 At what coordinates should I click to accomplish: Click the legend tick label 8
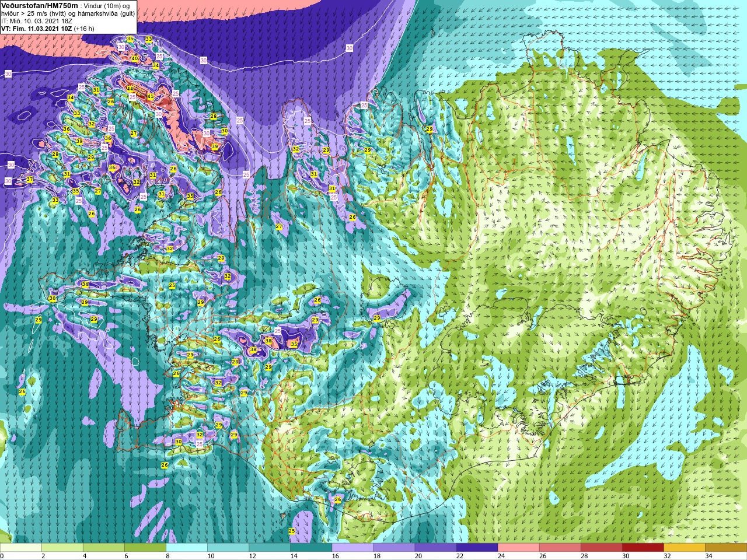tap(168, 556)
